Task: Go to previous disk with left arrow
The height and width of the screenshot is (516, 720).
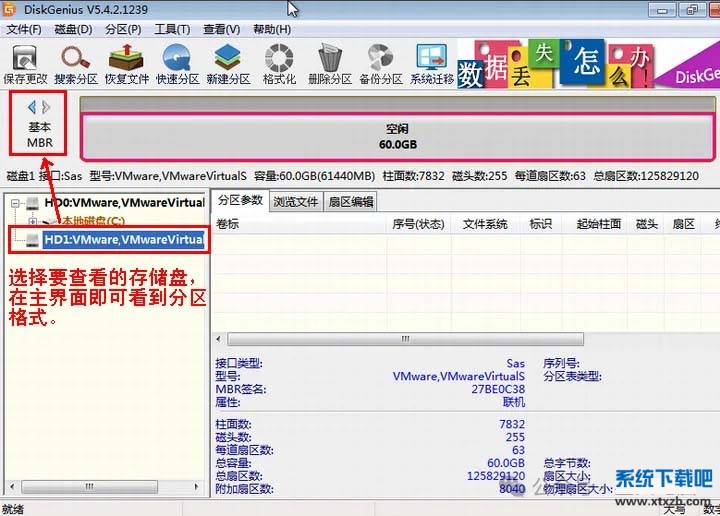Action: (x=31, y=106)
